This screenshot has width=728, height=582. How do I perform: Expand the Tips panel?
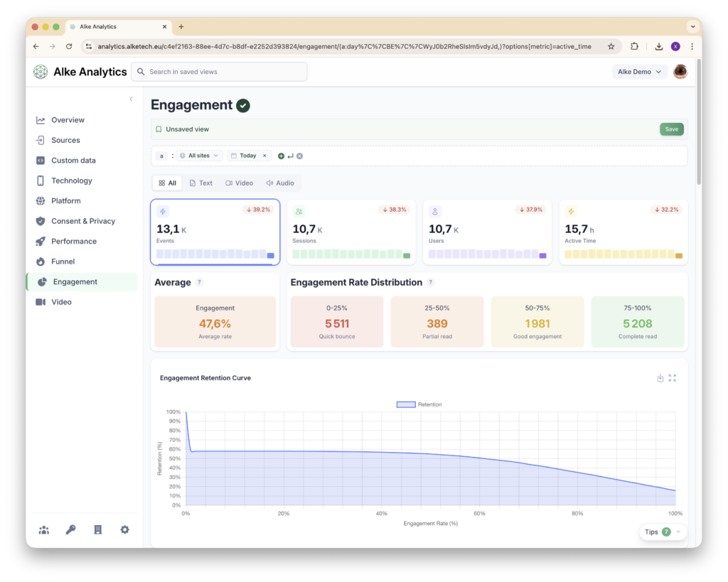coord(663,532)
